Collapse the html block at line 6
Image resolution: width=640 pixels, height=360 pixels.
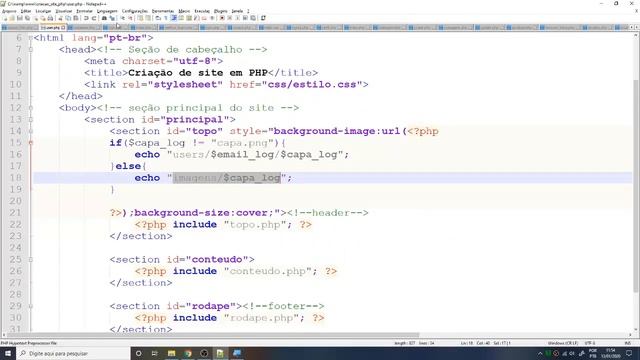pyautogui.click(x=31, y=38)
